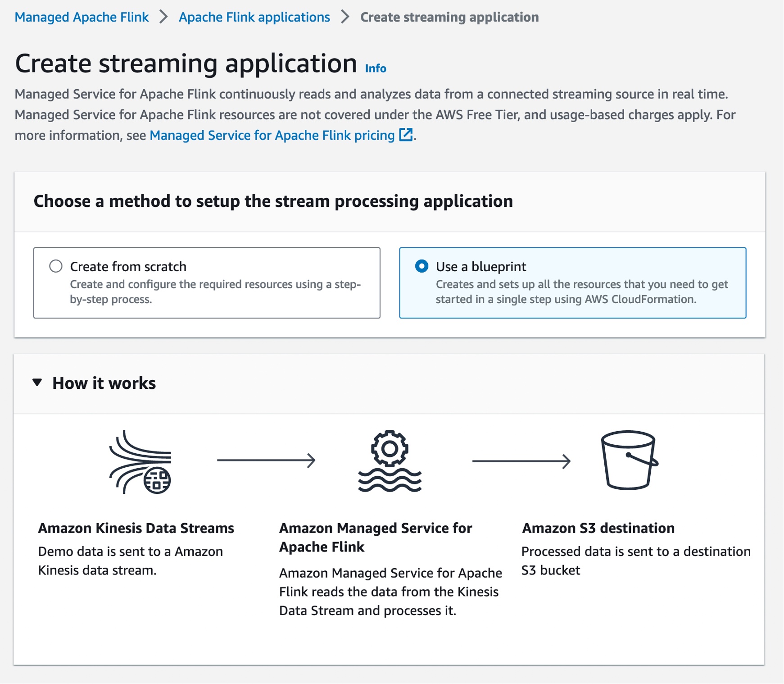
Task: Click the How it works header to collapse it
Action: pyautogui.click(x=104, y=383)
